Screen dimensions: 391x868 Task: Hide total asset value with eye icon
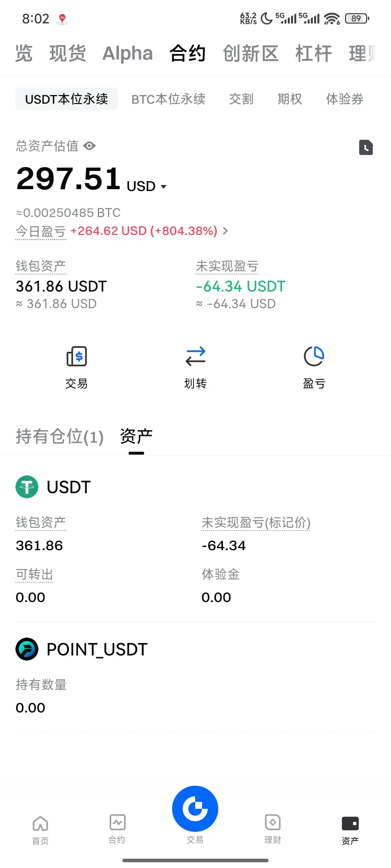[89, 146]
